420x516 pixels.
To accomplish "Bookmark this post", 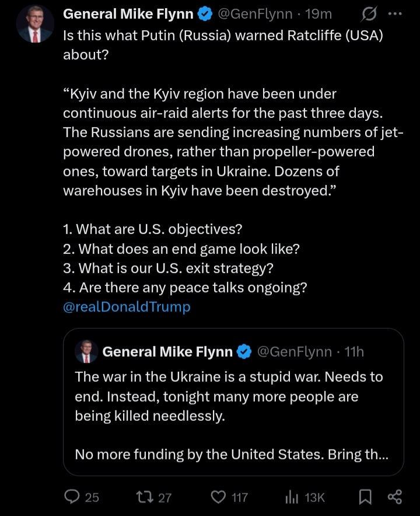I will (x=365, y=497).
